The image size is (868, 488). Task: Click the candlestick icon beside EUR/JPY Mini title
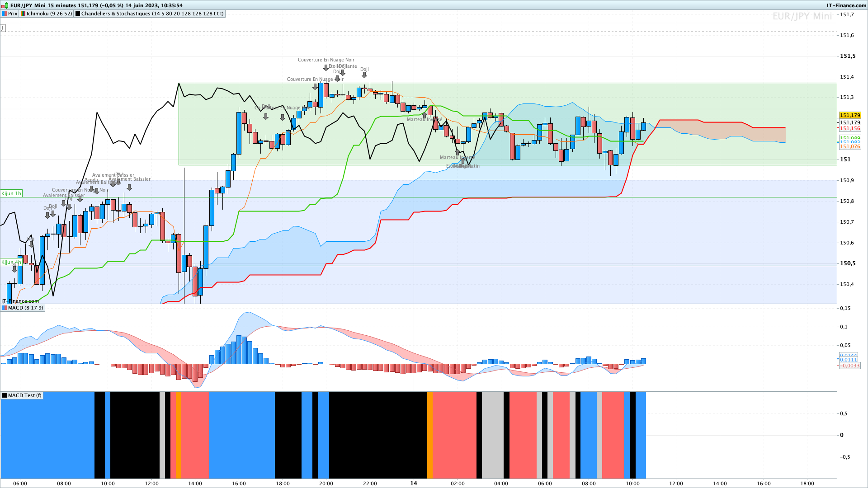(5, 5)
